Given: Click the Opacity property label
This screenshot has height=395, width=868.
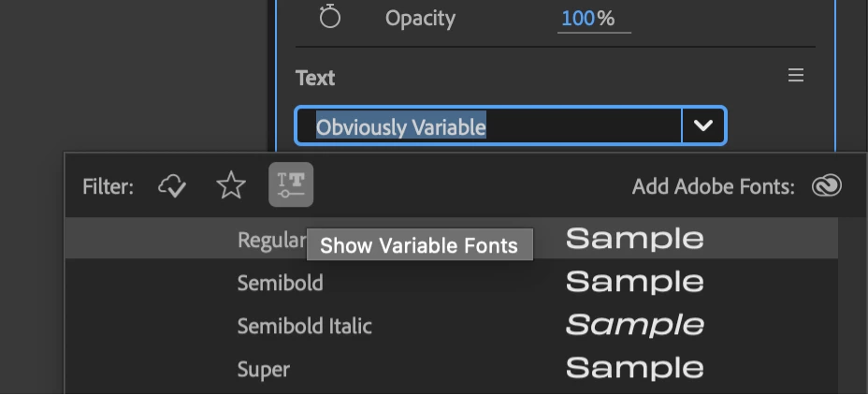Looking at the screenshot, I should [420, 19].
